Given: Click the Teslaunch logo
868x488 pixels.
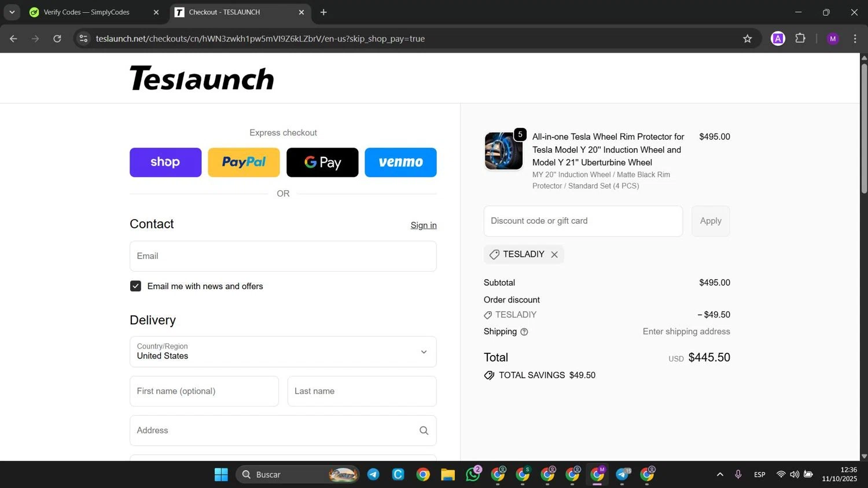Looking at the screenshot, I should pyautogui.click(x=201, y=78).
